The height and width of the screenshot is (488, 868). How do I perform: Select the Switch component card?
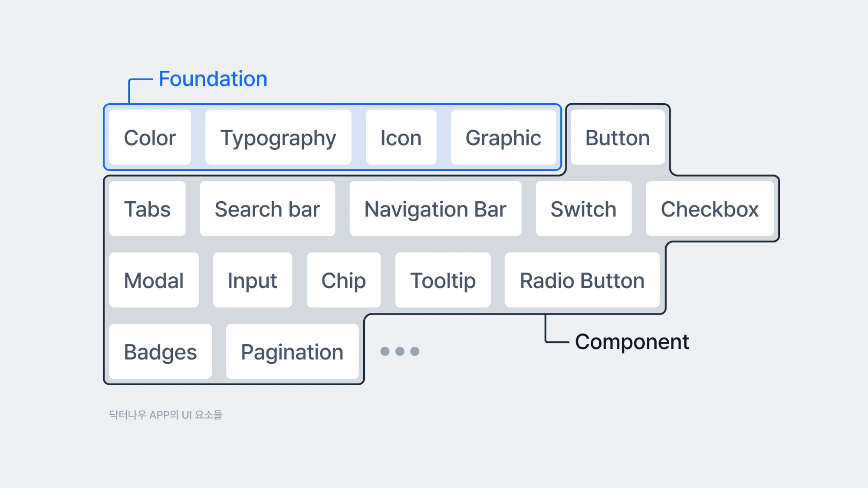click(x=584, y=209)
